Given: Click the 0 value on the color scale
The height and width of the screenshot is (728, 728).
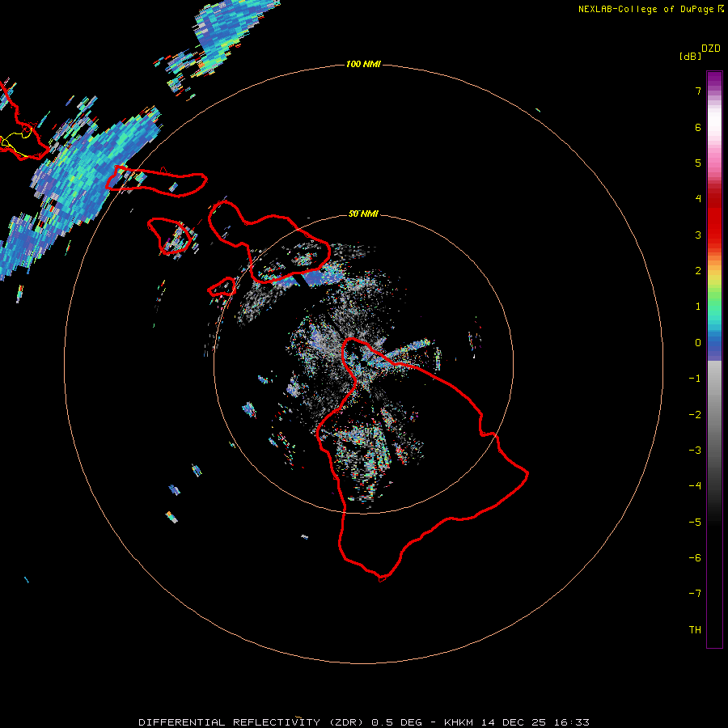Looking at the screenshot, I should click(698, 343).
